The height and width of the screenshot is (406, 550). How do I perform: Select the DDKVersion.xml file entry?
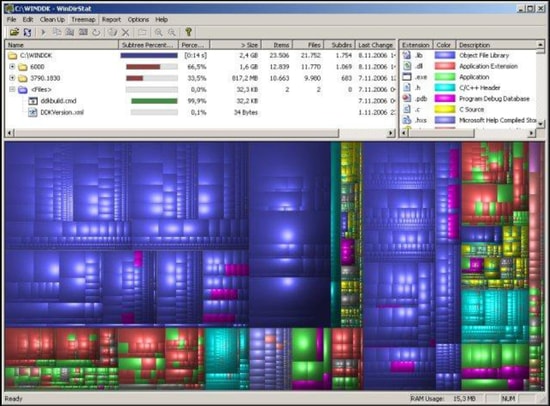[x=62, y=112]
